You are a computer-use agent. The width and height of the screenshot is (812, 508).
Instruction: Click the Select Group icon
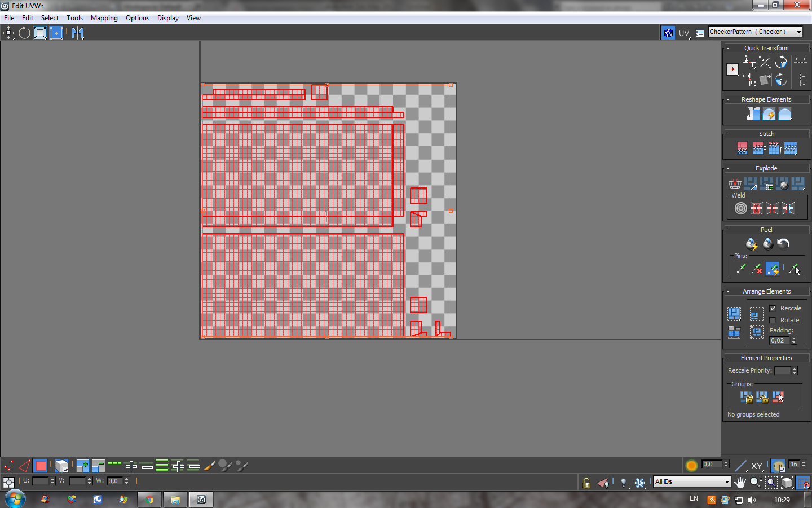click(x=778, y=397)
